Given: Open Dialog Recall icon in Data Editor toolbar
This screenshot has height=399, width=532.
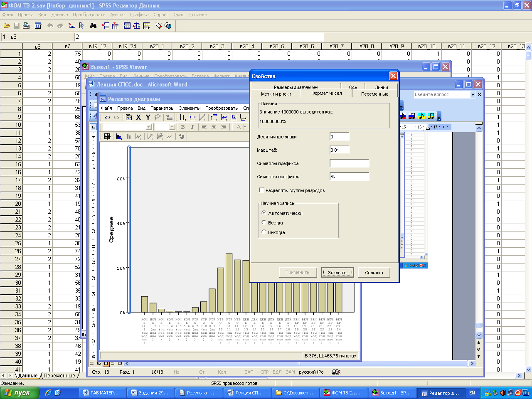Looking at the screenshot, I should [x=38, y=26].
